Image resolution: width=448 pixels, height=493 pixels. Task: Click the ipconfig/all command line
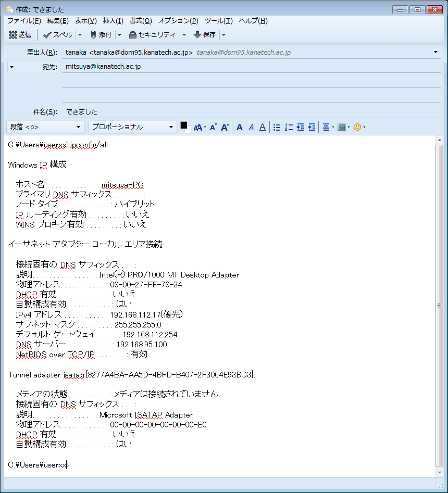click(58, 145)
